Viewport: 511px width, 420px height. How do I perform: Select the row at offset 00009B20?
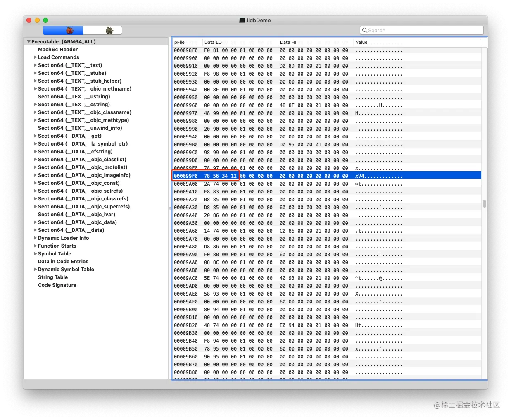327,325
